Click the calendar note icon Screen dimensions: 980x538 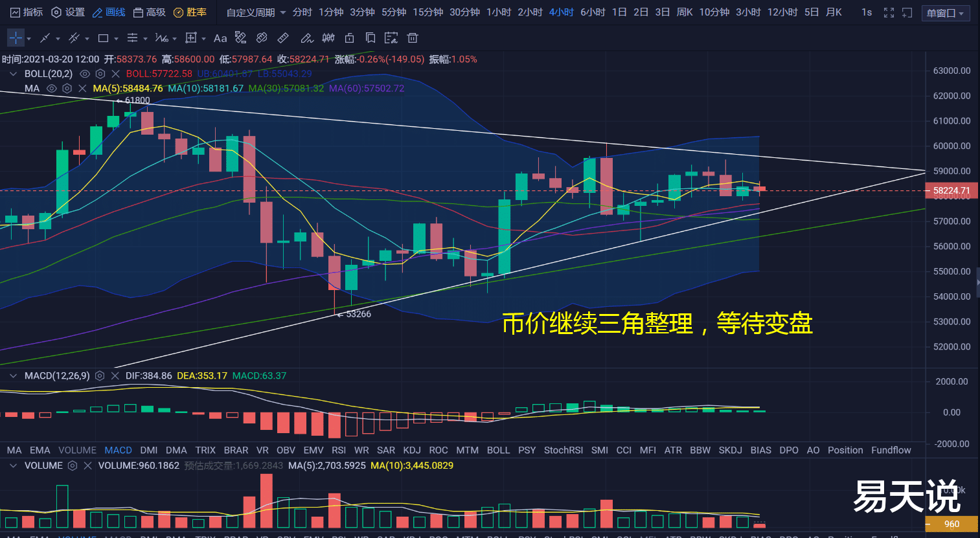click(391, 38)
